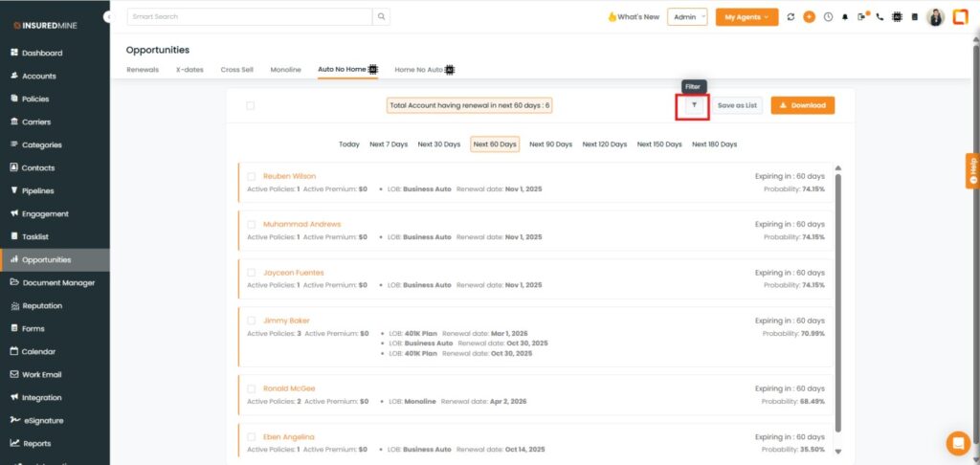
Task: Click the Download button
Action: pos(802,105)
